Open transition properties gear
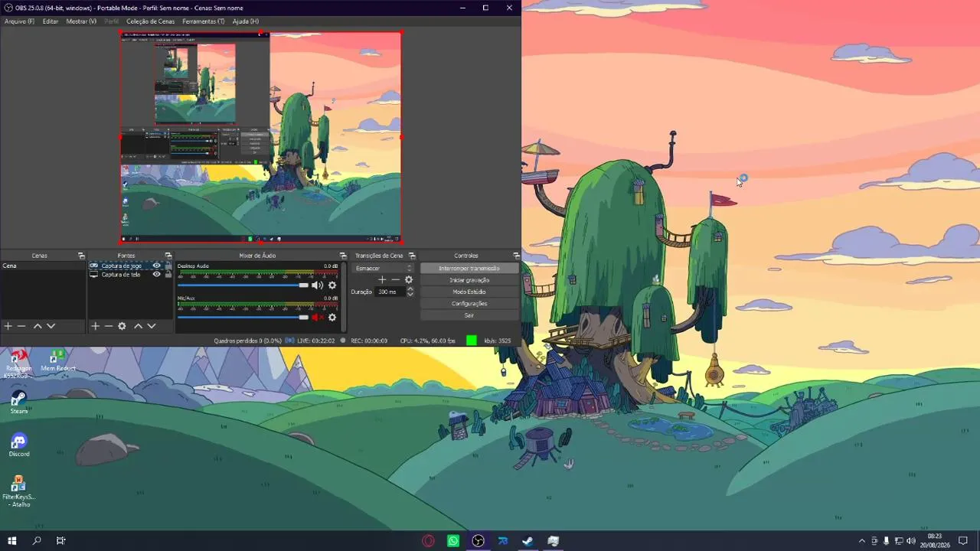 (x=409, y=280)
